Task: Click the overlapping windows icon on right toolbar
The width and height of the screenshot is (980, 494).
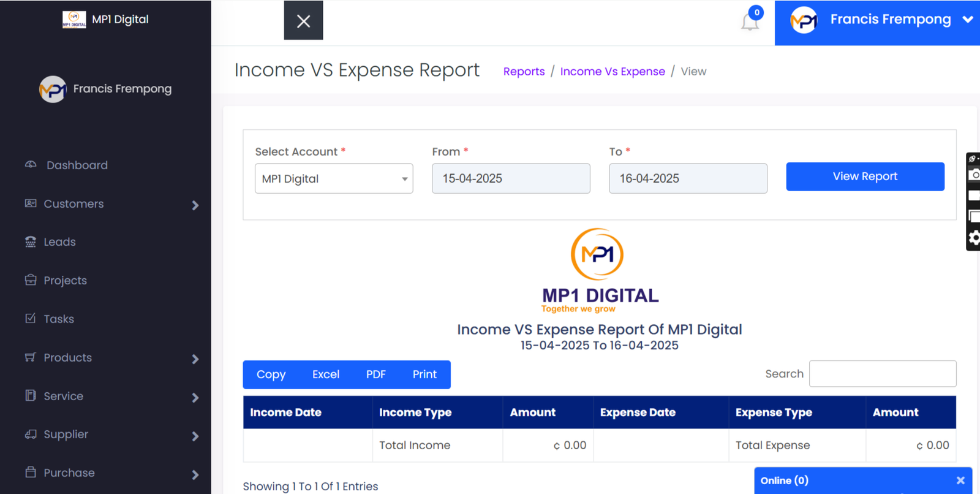Action: click(974, 216)
